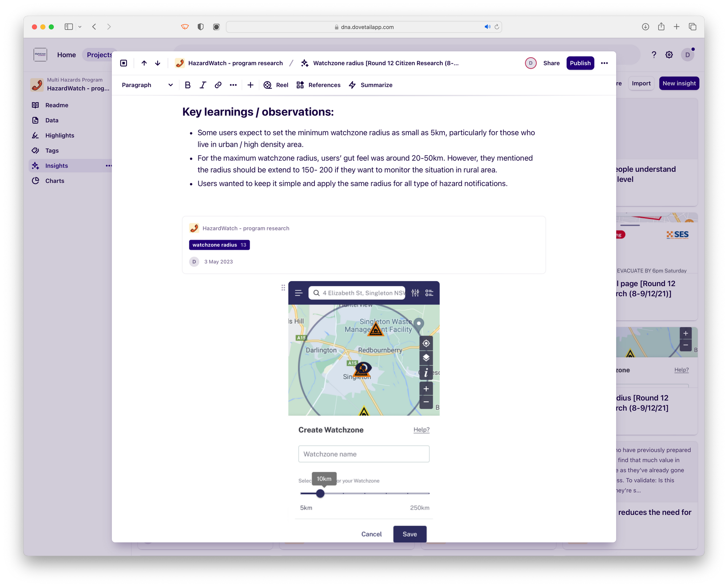Expand the Paragraph format dropdown

pos(147,84)
